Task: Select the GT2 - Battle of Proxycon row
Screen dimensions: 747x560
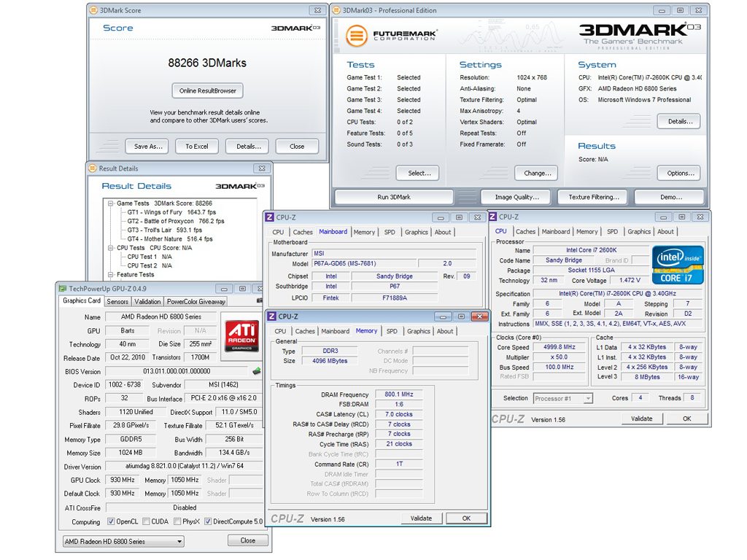Action: (175, 222)
